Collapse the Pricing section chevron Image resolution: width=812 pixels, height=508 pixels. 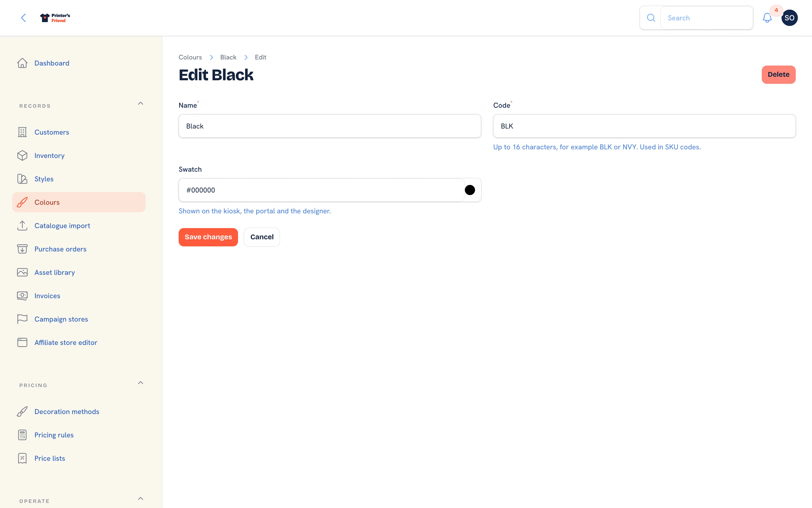141,383
